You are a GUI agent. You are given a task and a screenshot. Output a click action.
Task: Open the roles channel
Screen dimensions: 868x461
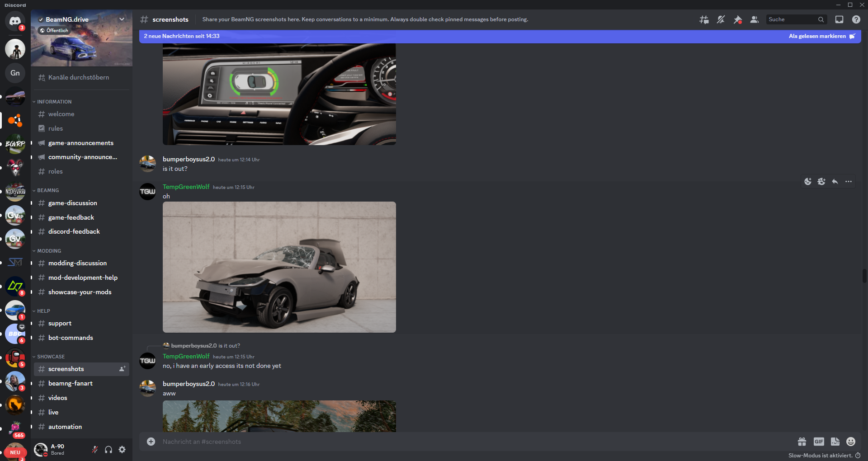pos(81,171)
